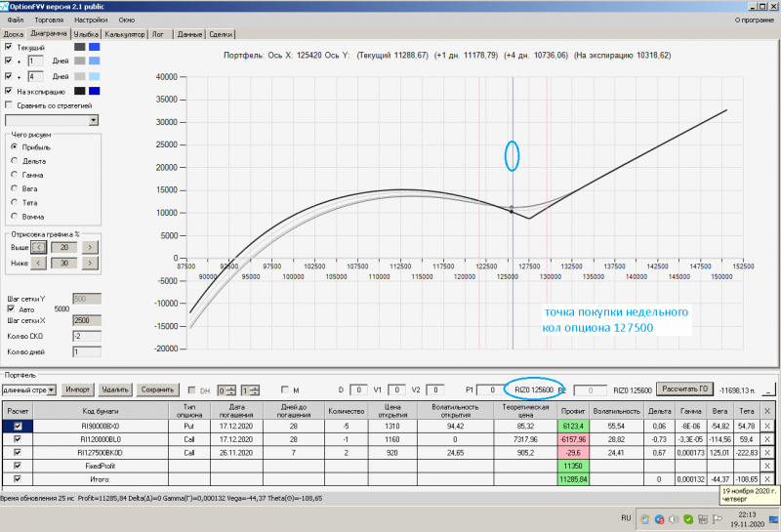Increase the Выше chart range with right arrow
This screenshot has width=781, height=532.
(x=90, y=247)
